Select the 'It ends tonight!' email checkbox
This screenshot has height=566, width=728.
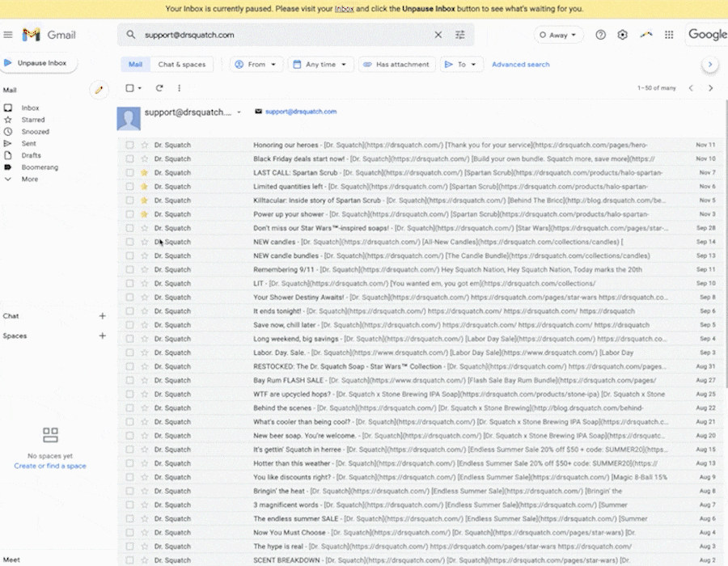tap(129, 310)
